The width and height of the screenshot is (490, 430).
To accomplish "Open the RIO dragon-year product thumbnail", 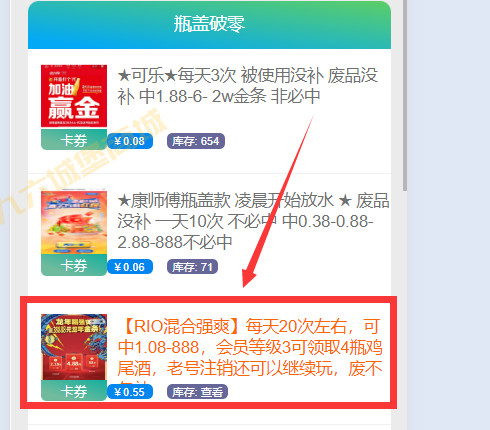I will [74, 347].
